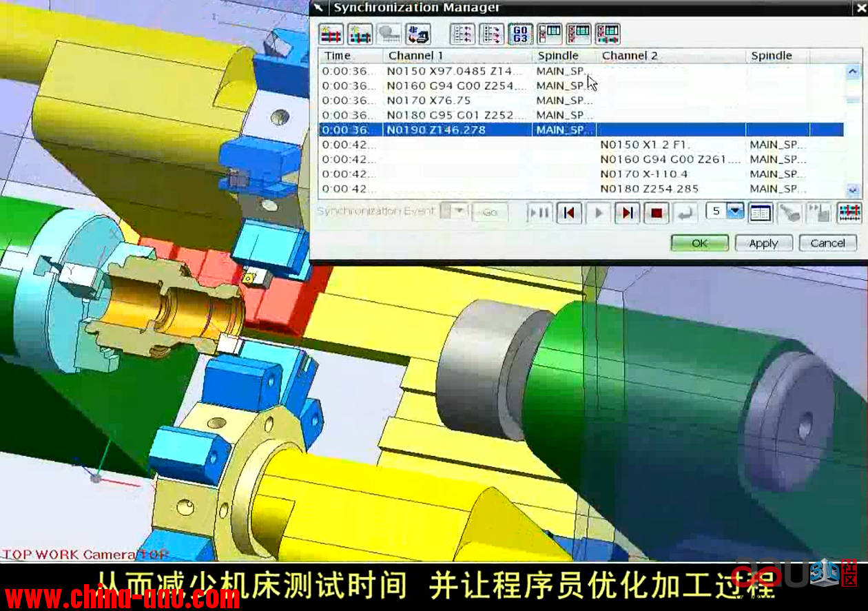
Task: Click the Apply button
Action: pyautogui.click(x=763, y=243)
